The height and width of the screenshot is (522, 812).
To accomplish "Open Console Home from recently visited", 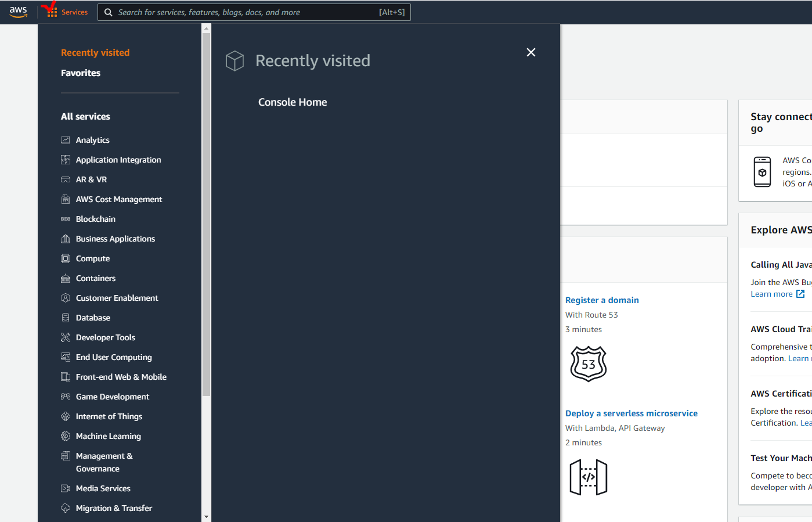I will tap(293, 102).
